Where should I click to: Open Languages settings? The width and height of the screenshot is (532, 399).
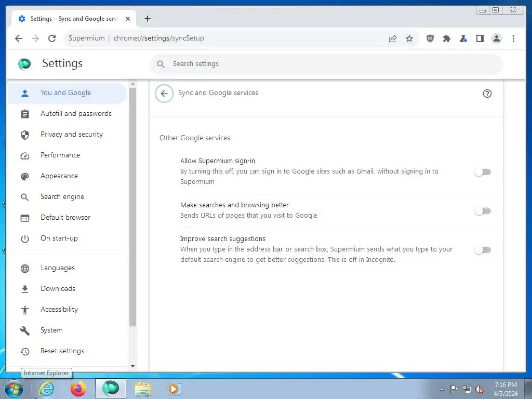click(67, 268)
